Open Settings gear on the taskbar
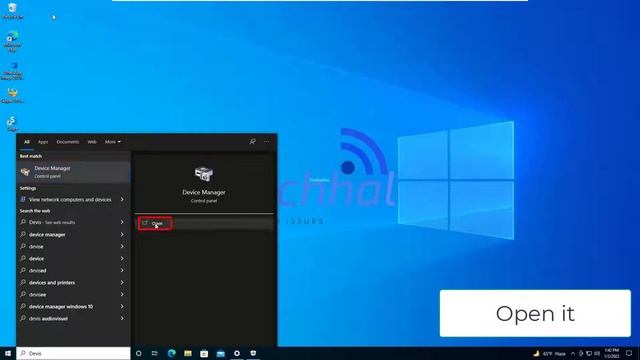Image resolution: width=640 pixels, height=360 pixels. [237, 353]
